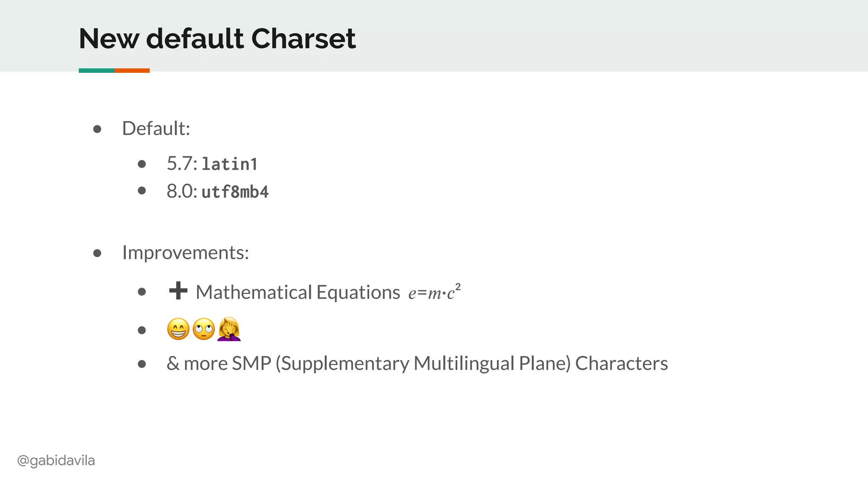Click the utf8mb4 code text
Viewport: 868px width, 488px height.
click(x=235, y=192)
